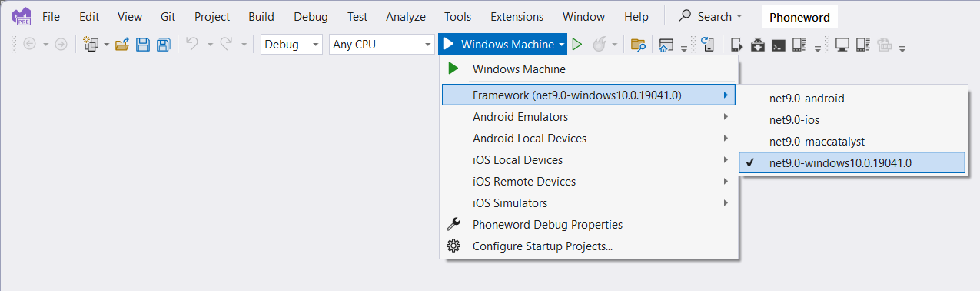The height and width of the screenshot is (291, 980).
Task: Click the Navigate Forward circle arrow icon
Action: [61, 45]
